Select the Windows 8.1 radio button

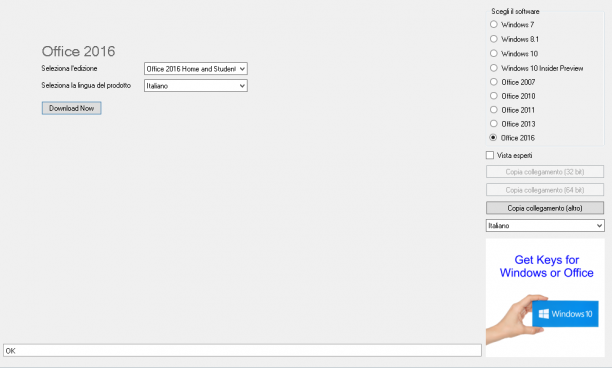[494, 39]
